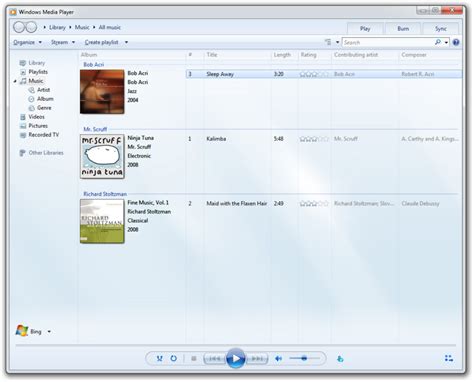Click the Bob Acri album cover

click(x=102, y=92)
